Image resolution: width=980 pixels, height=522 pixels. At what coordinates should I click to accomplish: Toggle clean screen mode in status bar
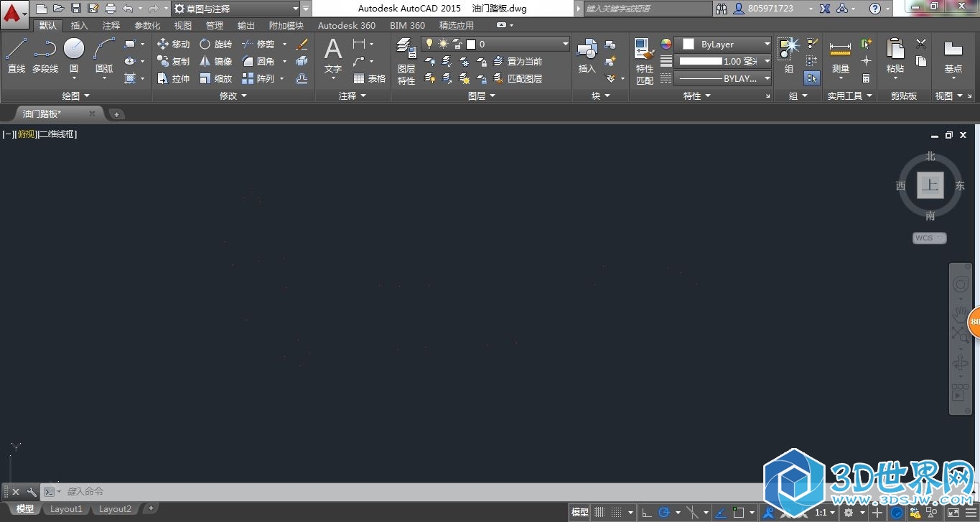click(953, 513)
